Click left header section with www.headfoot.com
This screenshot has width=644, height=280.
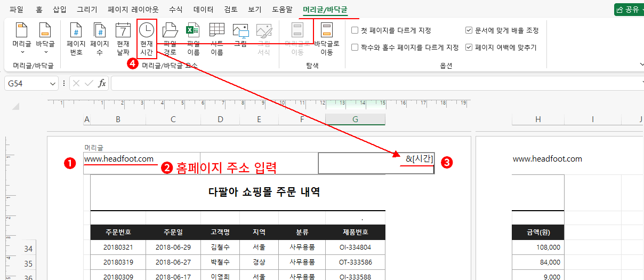pyautogui.click(x=141, y=163)
